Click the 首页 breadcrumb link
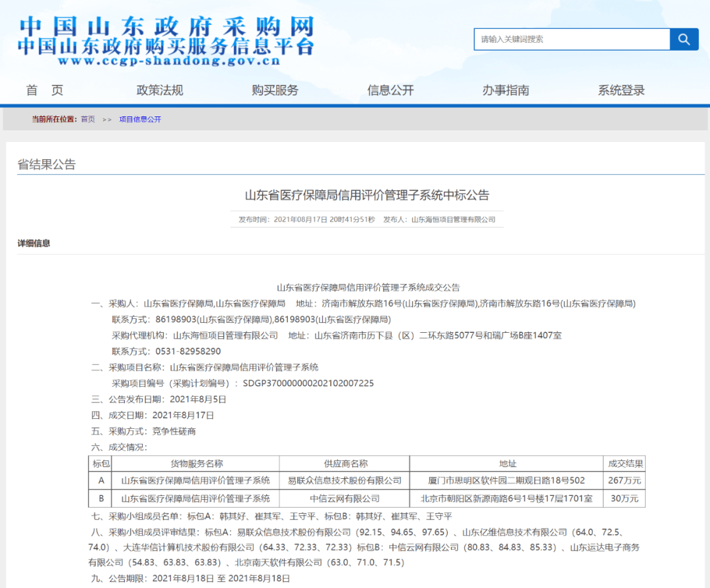The height and width of the screenshot is (588, 710). 88,119
